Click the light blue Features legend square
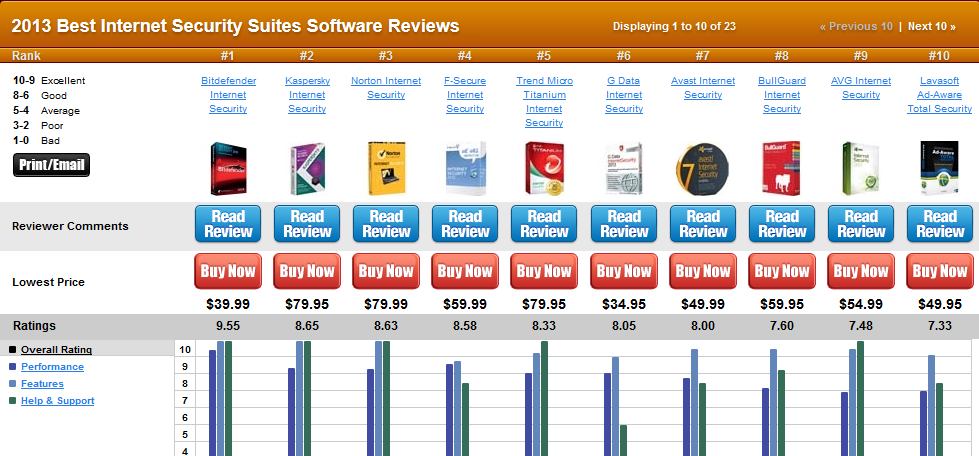The width and height of the screenshot is (979, 456). click(x=12, y=384)
